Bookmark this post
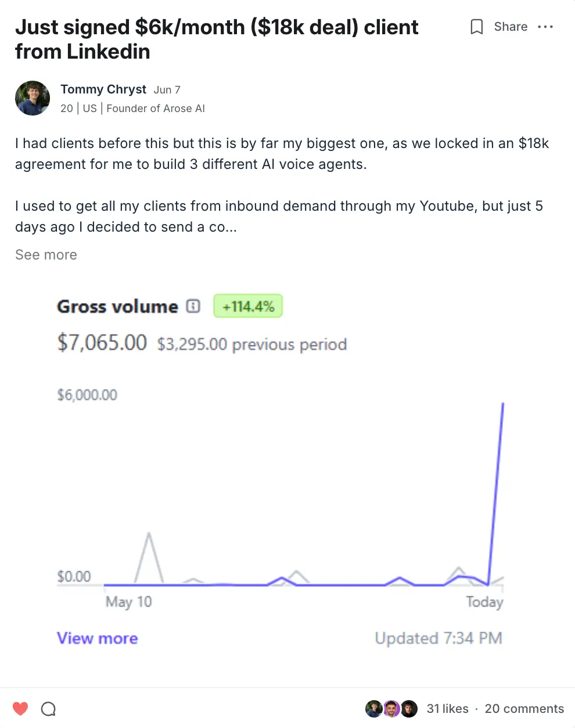The width and height of the screenshot is (575, 728). [476, 27]
